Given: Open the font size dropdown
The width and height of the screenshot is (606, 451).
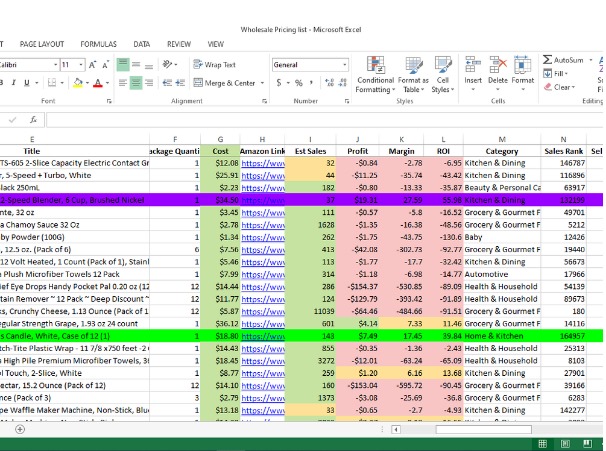Looking at the screenshot, I should pos(81,65).
